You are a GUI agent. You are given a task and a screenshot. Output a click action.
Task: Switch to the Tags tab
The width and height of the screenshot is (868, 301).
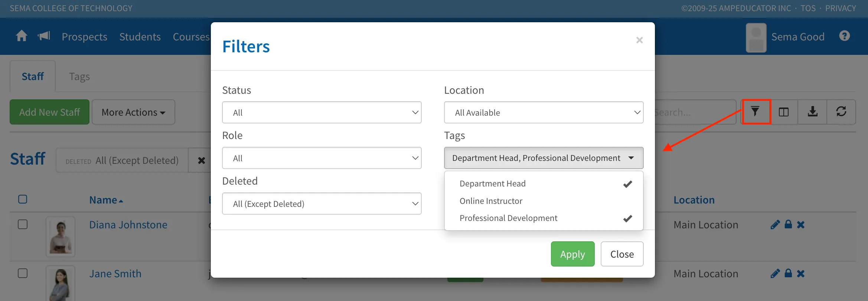[79, 76]
